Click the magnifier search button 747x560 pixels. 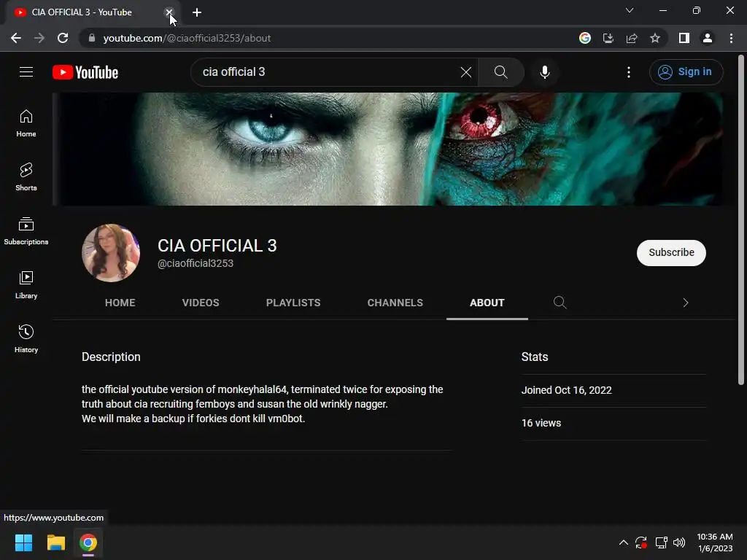[500, 72]
